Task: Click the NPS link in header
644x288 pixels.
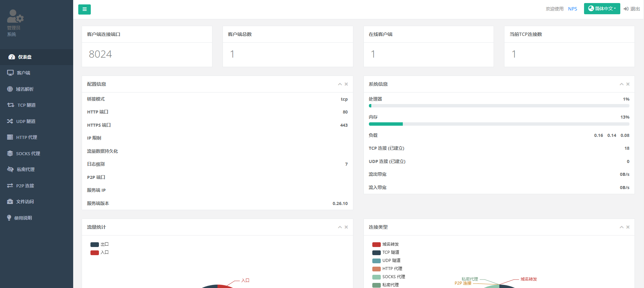Action: coord(573,9)
